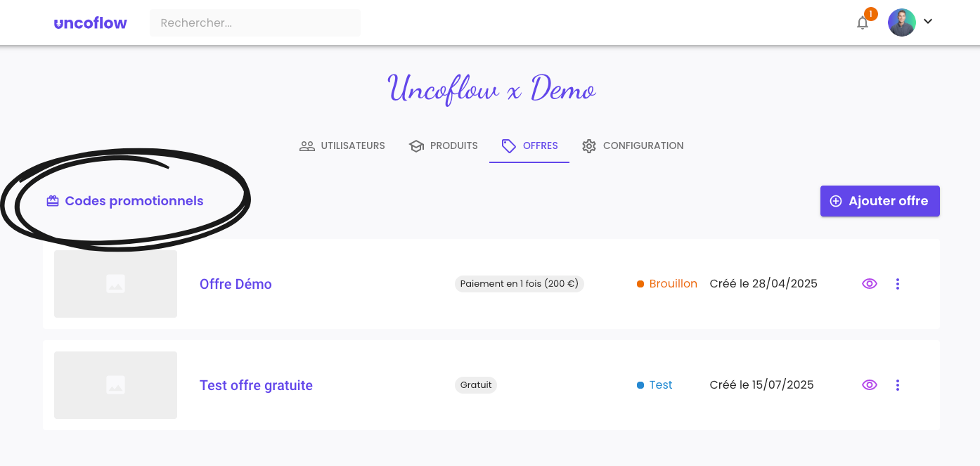Image resolution: width=980 pixels, height=466 pixels.
Task: Open the Offre Démo three-dot menu
Action: tap(898, 284)
